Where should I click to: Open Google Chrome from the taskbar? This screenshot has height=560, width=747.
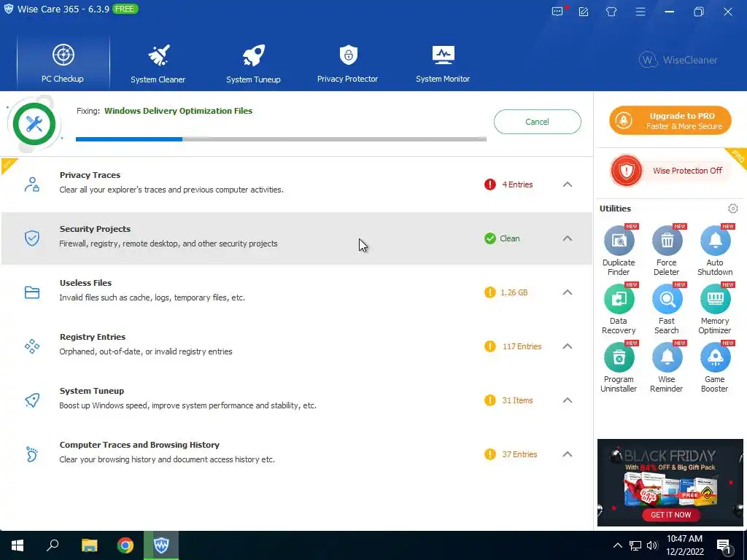coord(125,545)
